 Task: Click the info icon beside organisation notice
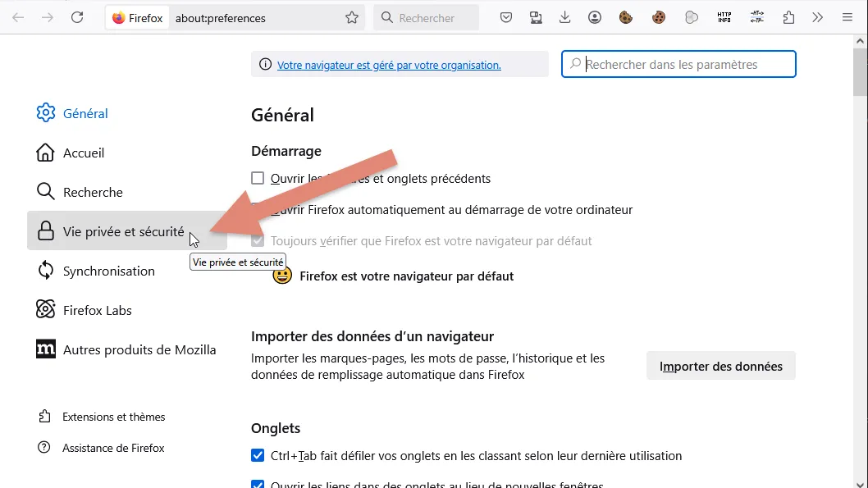[x=265, y=64]
